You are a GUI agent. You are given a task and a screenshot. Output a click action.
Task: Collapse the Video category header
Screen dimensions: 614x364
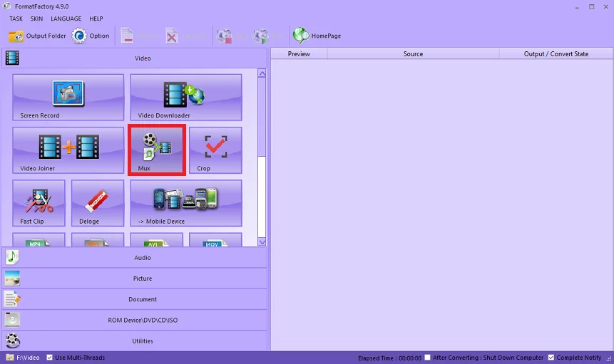pos(135,58)
